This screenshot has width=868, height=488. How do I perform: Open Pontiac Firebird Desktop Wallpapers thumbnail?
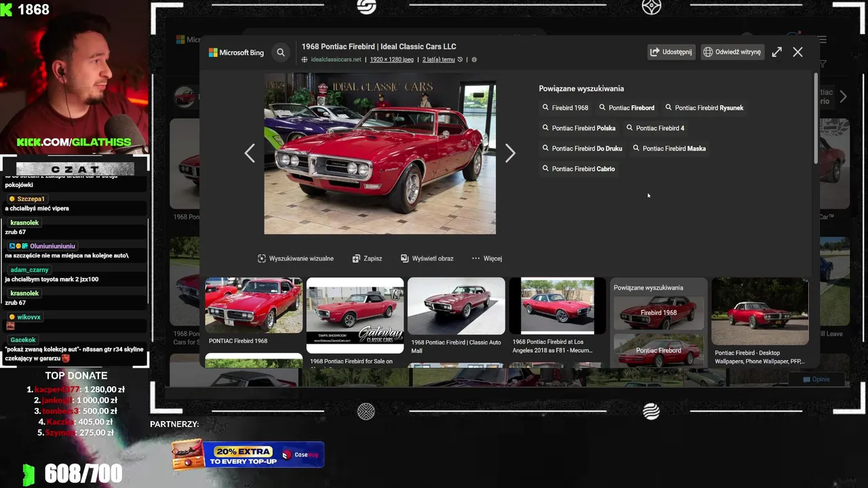point(759,311)
